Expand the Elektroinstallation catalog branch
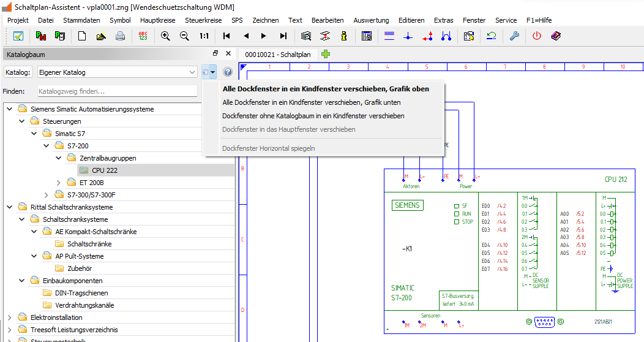 tap(10, 317)
